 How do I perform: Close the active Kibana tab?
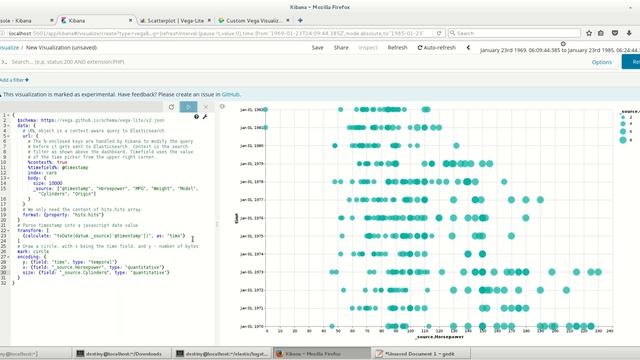click(x=131, y=20)
